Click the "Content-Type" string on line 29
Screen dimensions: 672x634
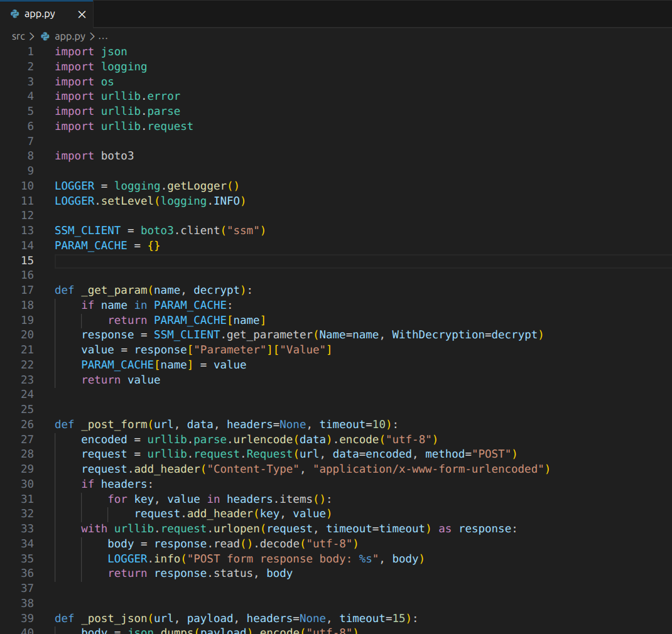click(x=253, y=469)
